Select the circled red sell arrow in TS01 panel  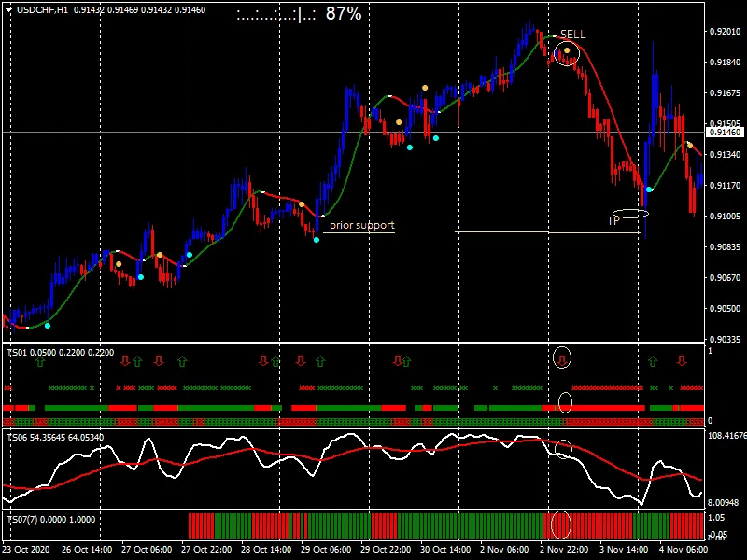[x=561, y=357]
